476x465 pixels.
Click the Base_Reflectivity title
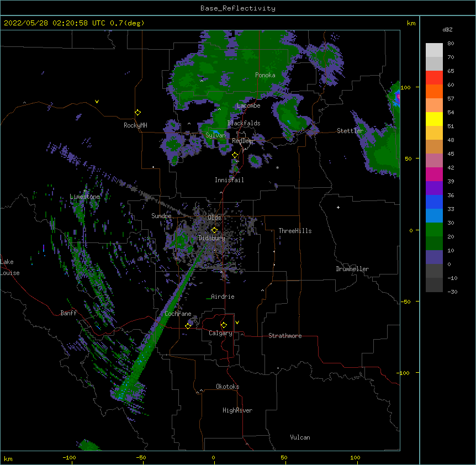coord(238,8)
